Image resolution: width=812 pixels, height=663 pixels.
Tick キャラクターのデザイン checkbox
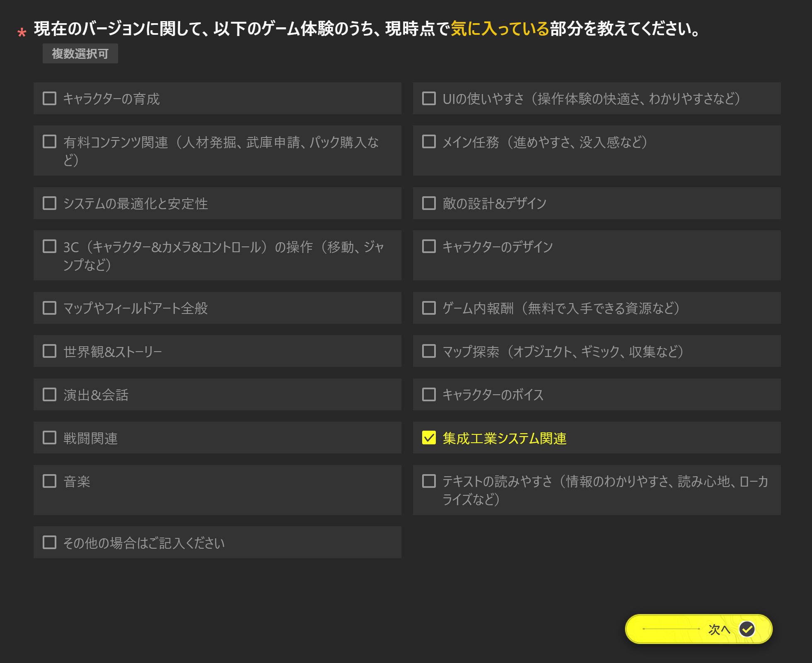pos(429,246)
